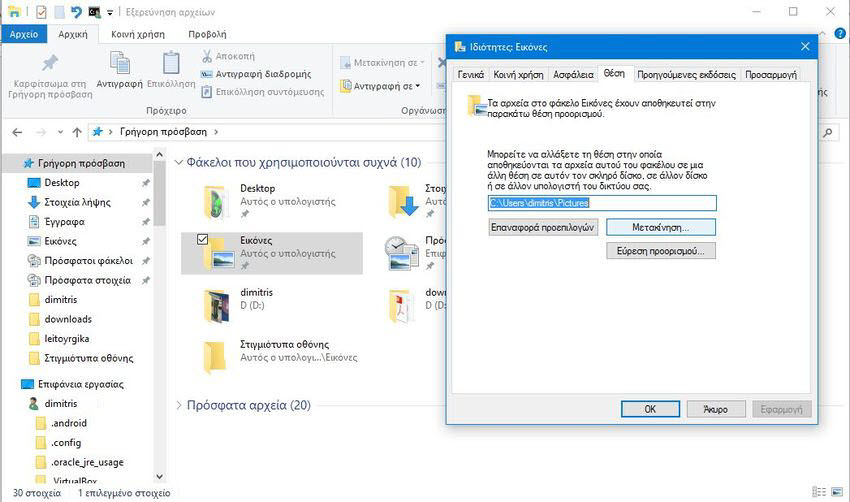Click the Cut (Αποκοπή) scissors icon
Viewport: 850px width, 502px height.
pyautogui.click(x=207, y=56)
